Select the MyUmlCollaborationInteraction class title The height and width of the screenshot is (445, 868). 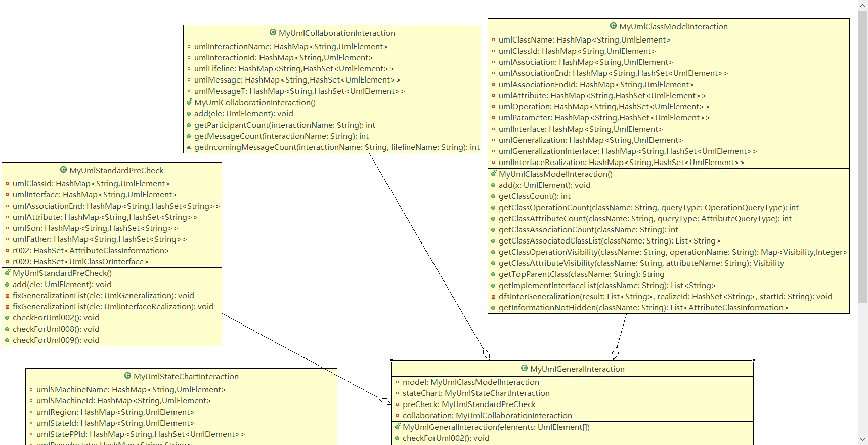tap(337, 33)
